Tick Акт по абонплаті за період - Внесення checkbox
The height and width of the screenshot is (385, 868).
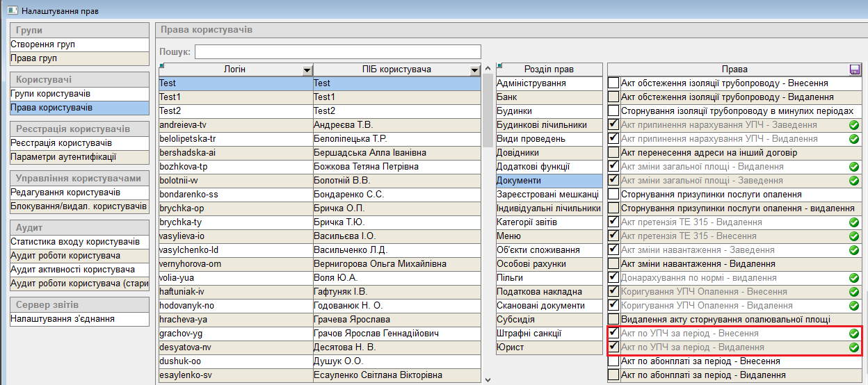(x=613, y=361)
